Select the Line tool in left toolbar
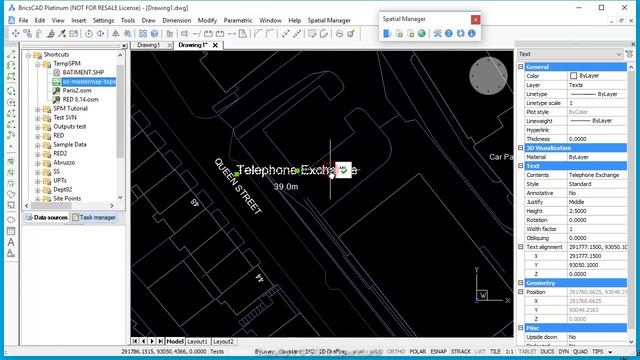This screenshot has width=640, height=360. click(11, 54)
